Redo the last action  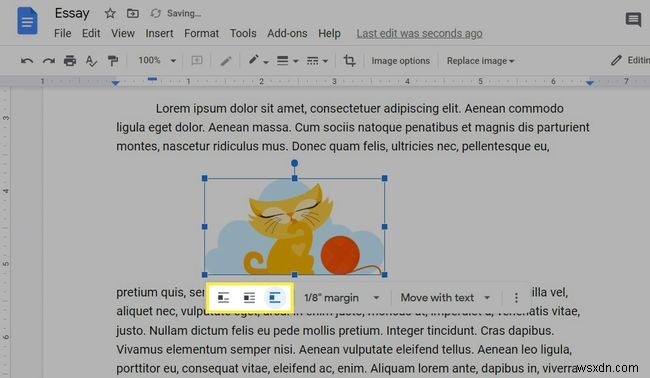click(49, 61)
